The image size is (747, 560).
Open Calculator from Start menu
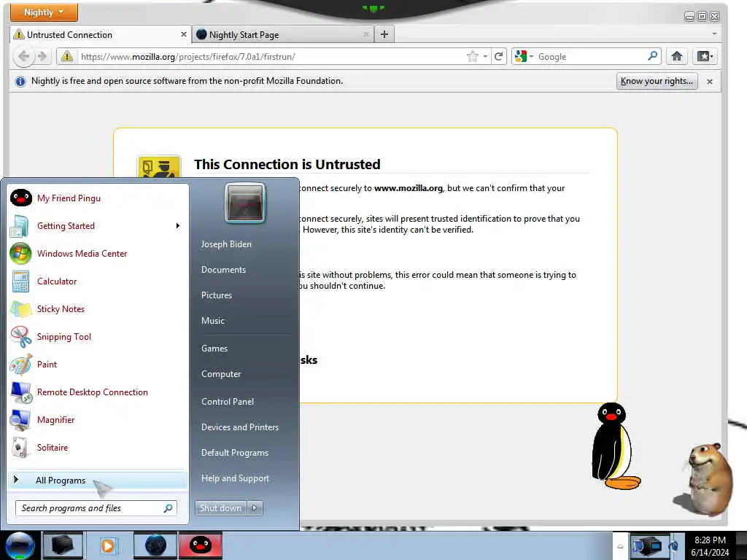click(97, 281)
